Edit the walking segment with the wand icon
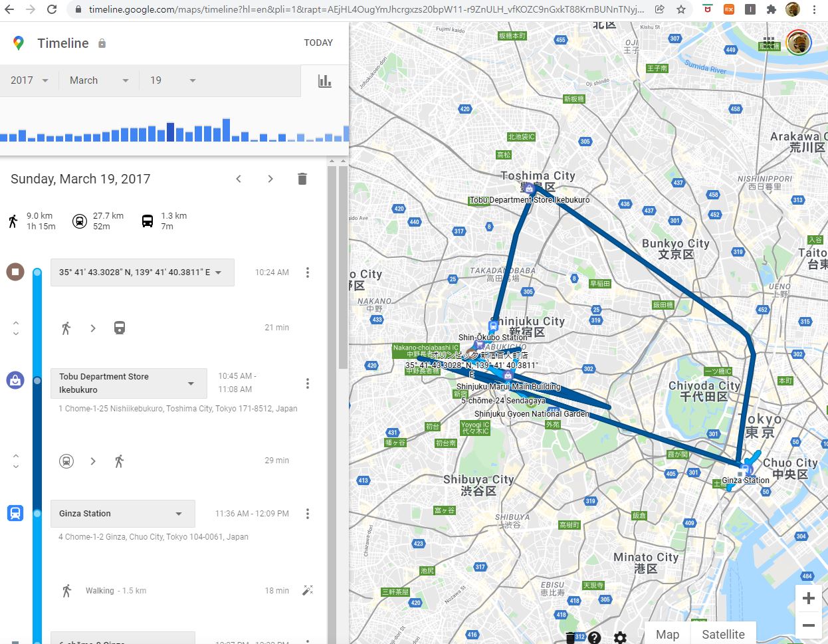828x644 pixels. 307,590
